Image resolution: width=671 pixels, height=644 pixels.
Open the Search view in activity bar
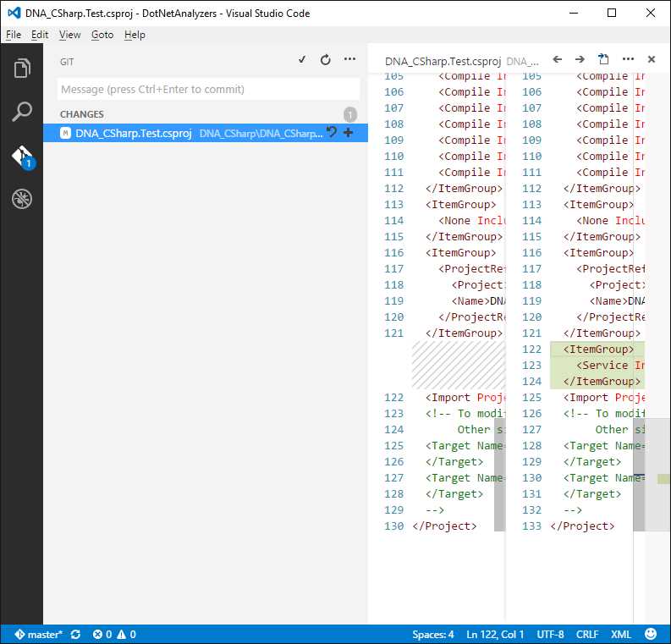coord(22,112)
